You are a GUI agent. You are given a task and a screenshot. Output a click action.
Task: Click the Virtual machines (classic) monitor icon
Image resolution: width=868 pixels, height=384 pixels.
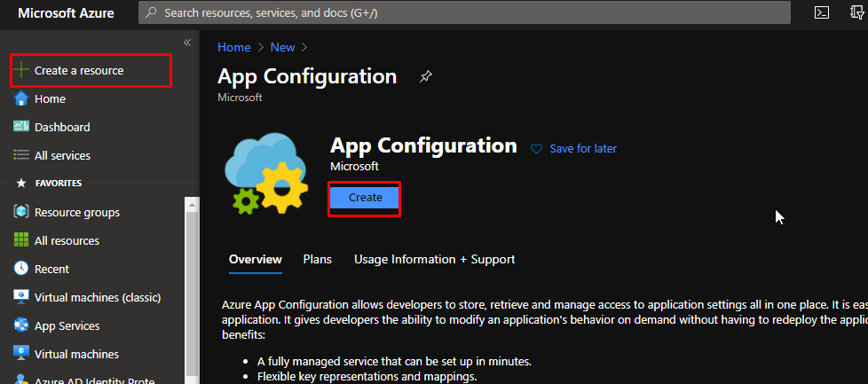point(21,297)
